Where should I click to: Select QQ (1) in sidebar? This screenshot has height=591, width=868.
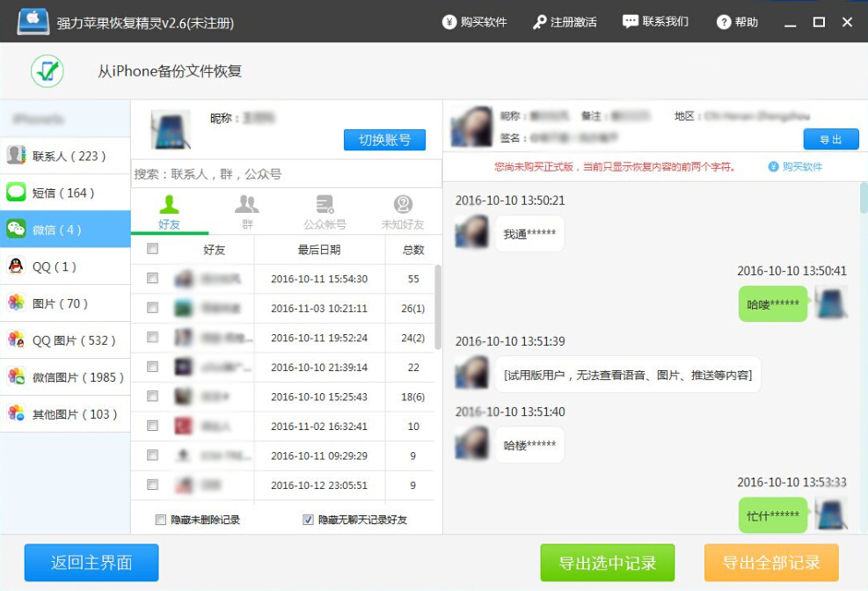tap(65, 266)
